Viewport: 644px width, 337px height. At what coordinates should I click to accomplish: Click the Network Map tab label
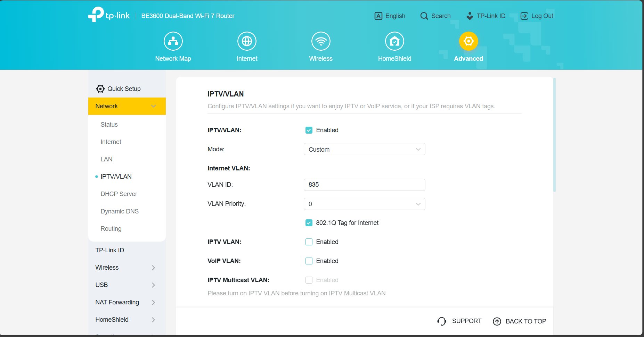pos(173,59)
